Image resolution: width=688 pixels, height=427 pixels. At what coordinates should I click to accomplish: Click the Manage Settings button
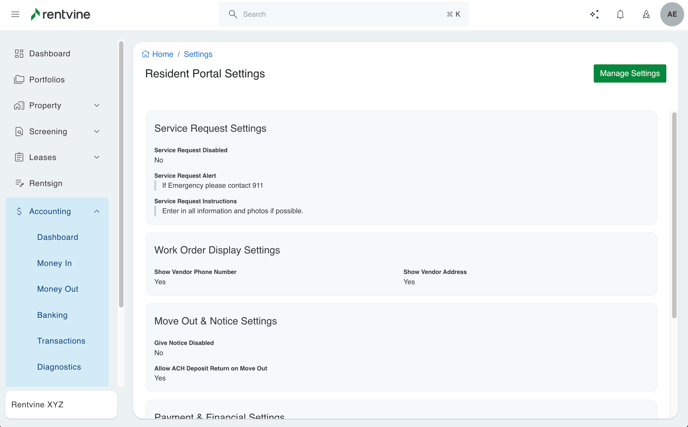tap(629, 73)
